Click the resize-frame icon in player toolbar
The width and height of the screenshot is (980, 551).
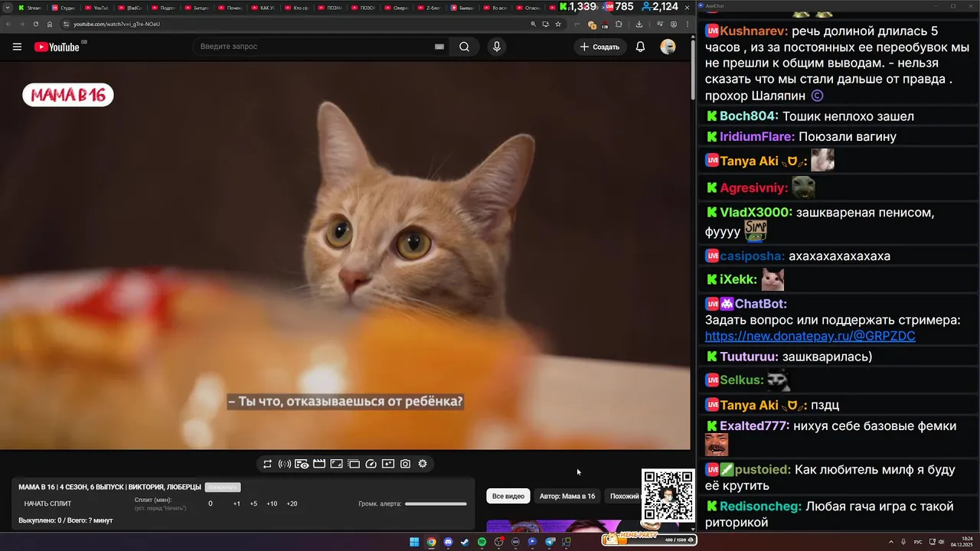(x=336, y=464)
